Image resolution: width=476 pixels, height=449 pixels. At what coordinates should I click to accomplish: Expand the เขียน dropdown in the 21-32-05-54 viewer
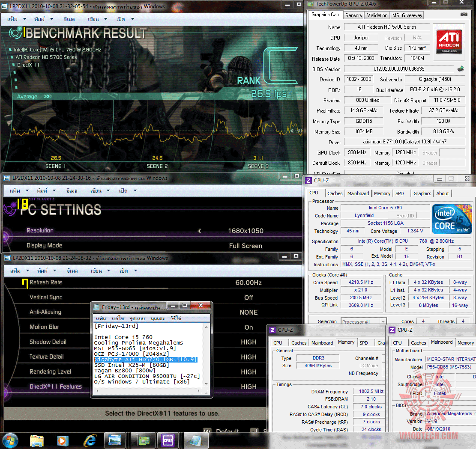click(106, 19)
